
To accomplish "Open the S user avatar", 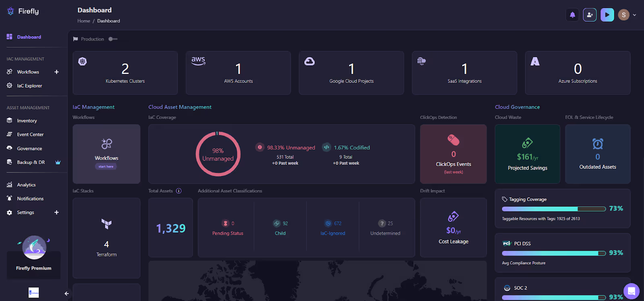I will click(623, 15).
